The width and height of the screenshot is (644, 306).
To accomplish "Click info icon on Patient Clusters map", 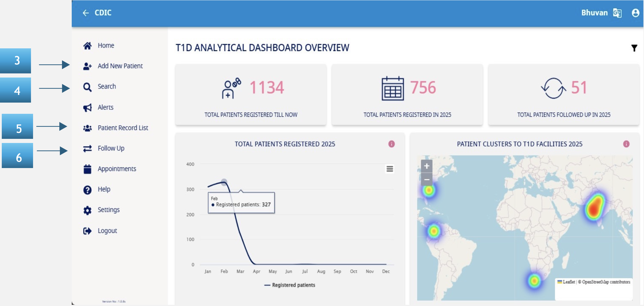I will pyautogui.click(x=626, y=144).
